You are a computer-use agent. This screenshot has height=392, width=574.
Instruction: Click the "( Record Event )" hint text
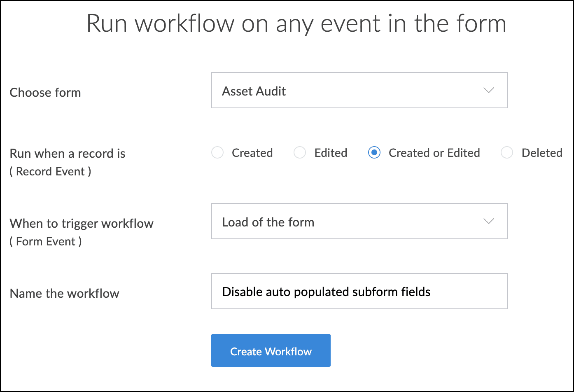coord(50,171)
